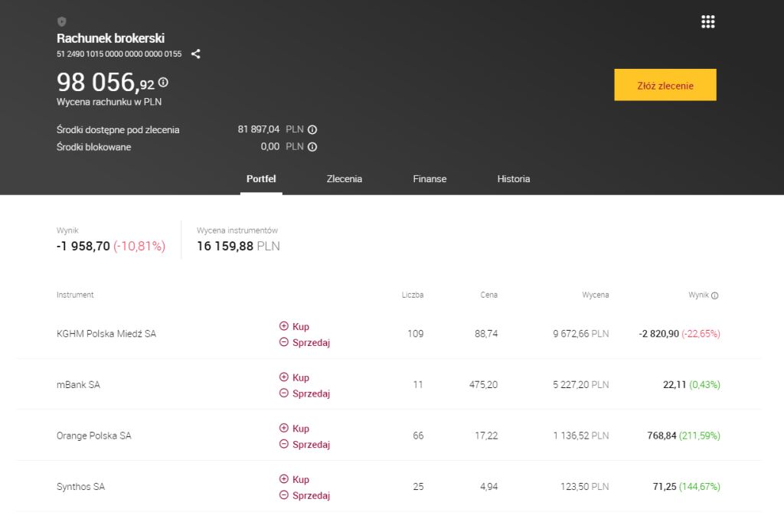This screenshot has height=532, width=784.
Task: Click minus icon in mBank SA row
Action: pos(283,393)
